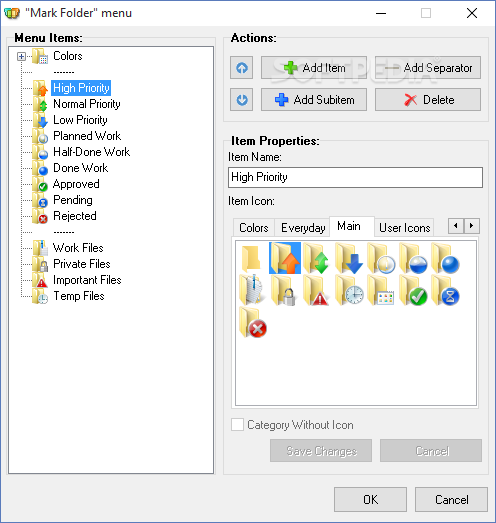Click the Item Name text field
Image resolution: width=496 pixels, height=523 pixels.
(x=355, y=177)
